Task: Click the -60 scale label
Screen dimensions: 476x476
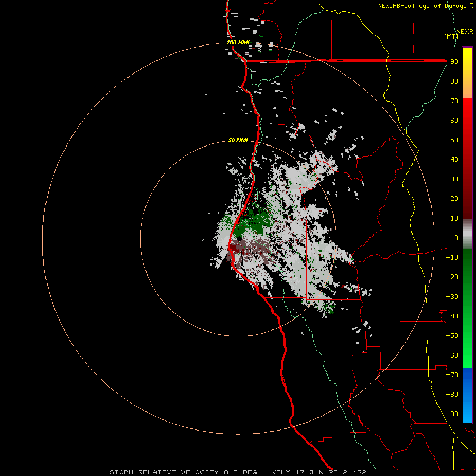Action: pos(452,355)
